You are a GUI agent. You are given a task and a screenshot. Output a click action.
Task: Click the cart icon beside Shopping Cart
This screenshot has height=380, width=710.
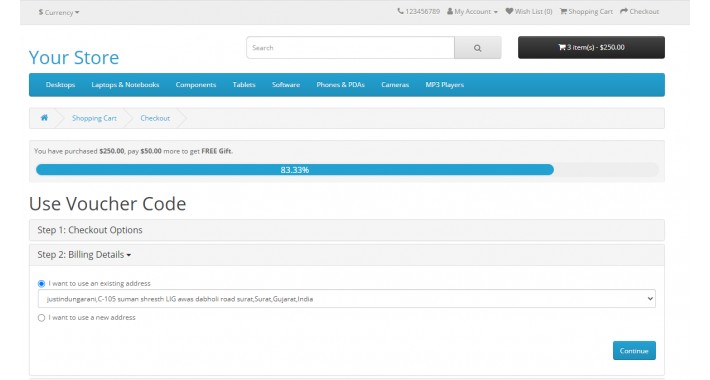tap(563, 11)
